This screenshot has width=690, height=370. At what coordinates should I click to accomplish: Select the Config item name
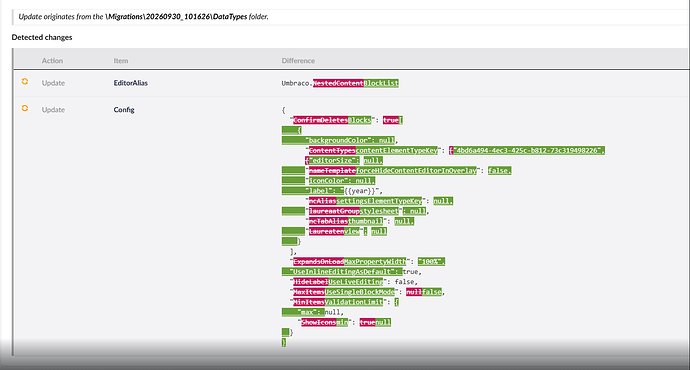pos(124,110)
